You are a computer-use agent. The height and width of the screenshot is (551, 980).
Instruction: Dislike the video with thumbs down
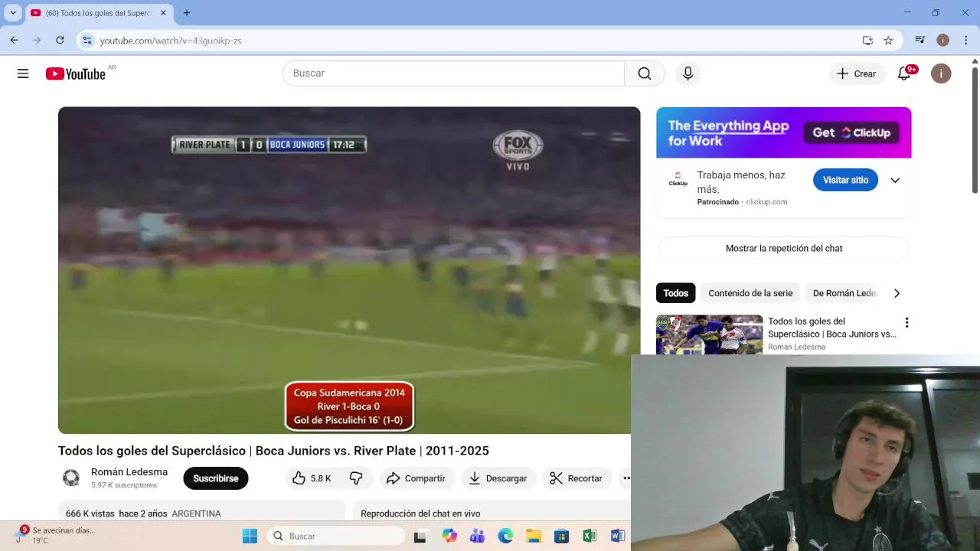click(356, 478)
